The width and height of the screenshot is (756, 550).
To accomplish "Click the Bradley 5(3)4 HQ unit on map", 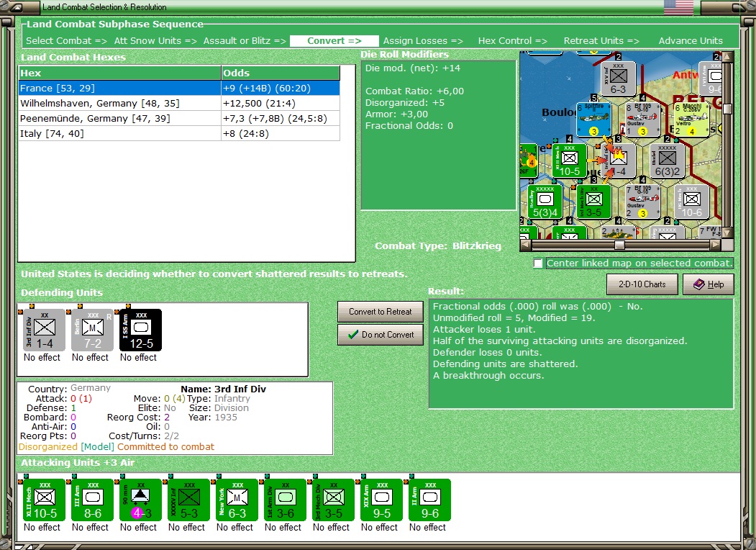I will tap(545, 202).
